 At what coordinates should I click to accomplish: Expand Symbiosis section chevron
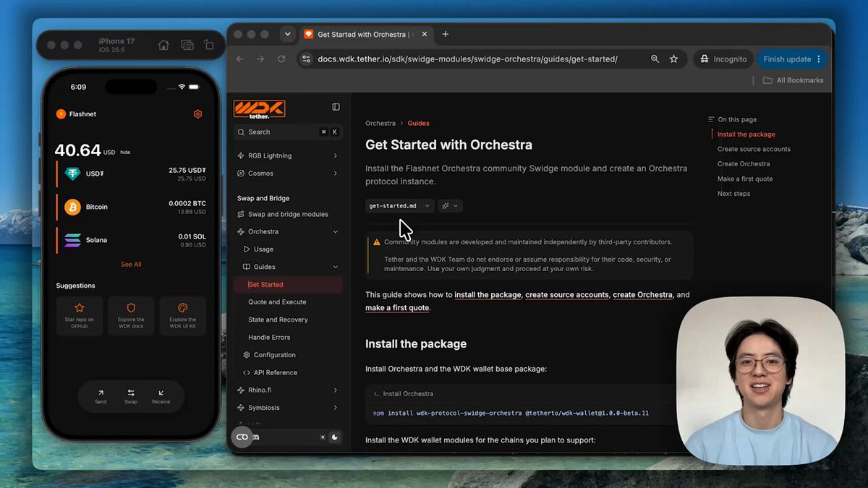pos(336,408)
